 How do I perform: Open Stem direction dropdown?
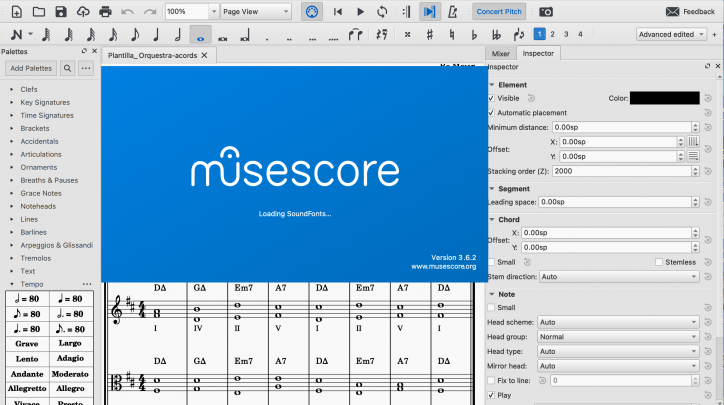point(618,277)
